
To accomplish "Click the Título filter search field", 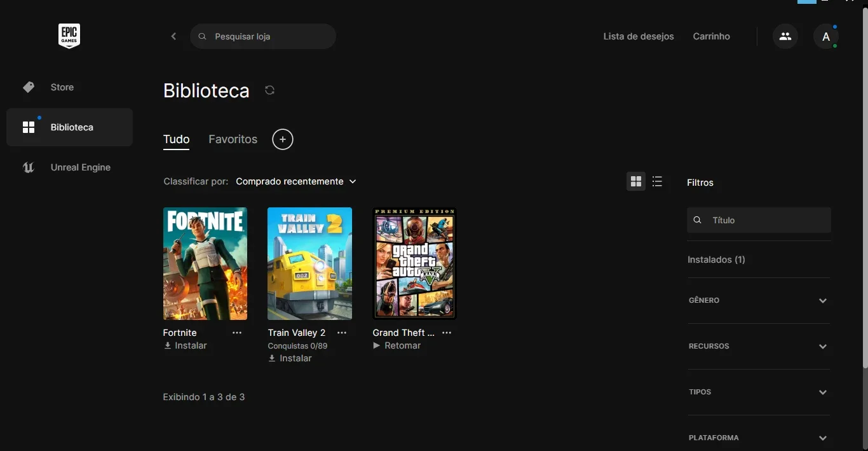I will click(x=759, y=220).
